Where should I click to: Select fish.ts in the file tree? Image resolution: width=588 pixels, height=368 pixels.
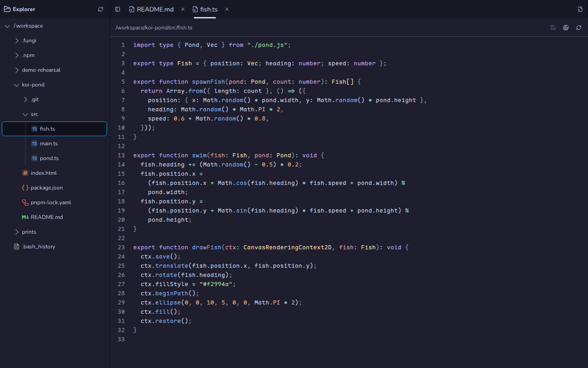55,129
